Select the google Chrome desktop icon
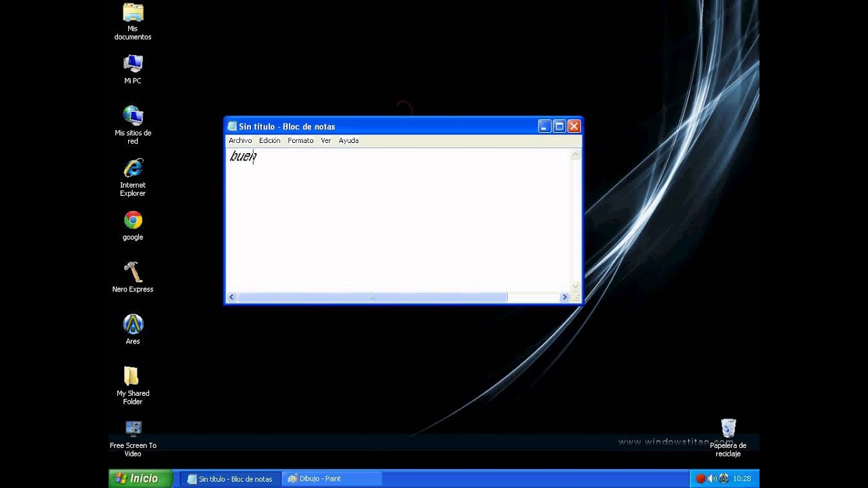 tap(133, 226)
